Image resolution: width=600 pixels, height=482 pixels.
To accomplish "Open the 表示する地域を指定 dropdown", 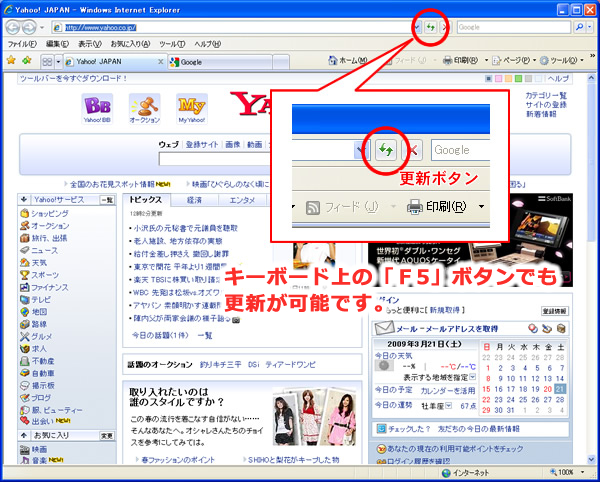I will pos(473,377).
